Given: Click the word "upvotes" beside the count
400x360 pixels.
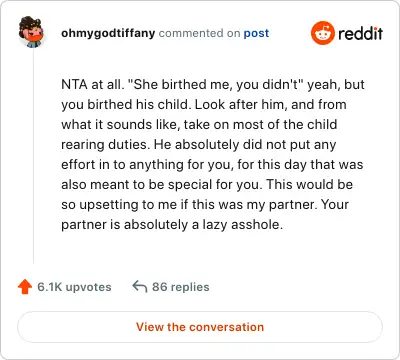Looking at the screenshot, I should click(89, 287).
